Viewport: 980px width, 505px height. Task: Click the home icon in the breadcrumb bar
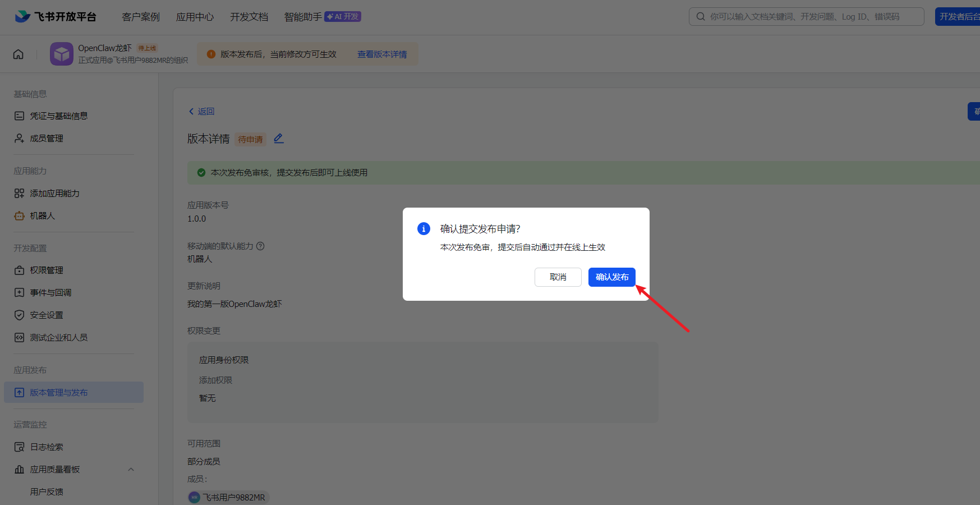click(x=19, y=54)
